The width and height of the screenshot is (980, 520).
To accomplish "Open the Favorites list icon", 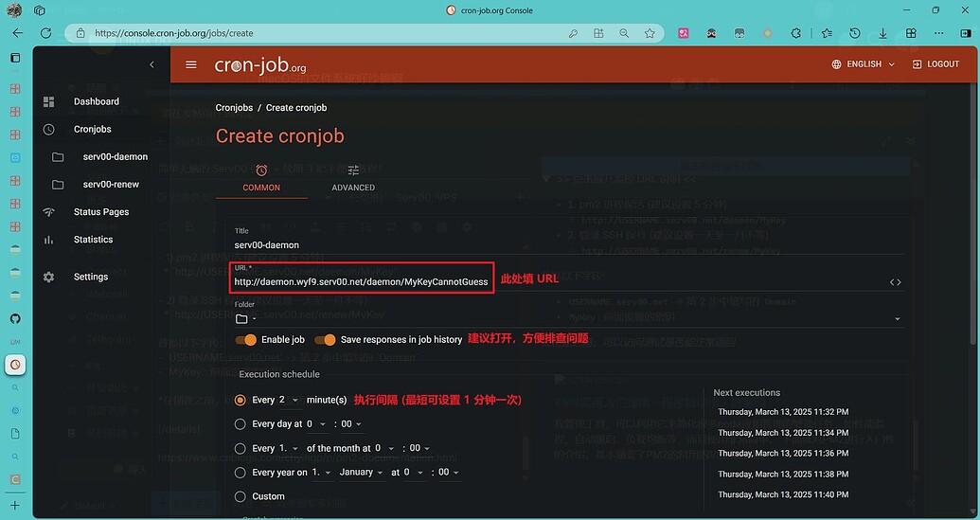I will click(x=827, y=33).
